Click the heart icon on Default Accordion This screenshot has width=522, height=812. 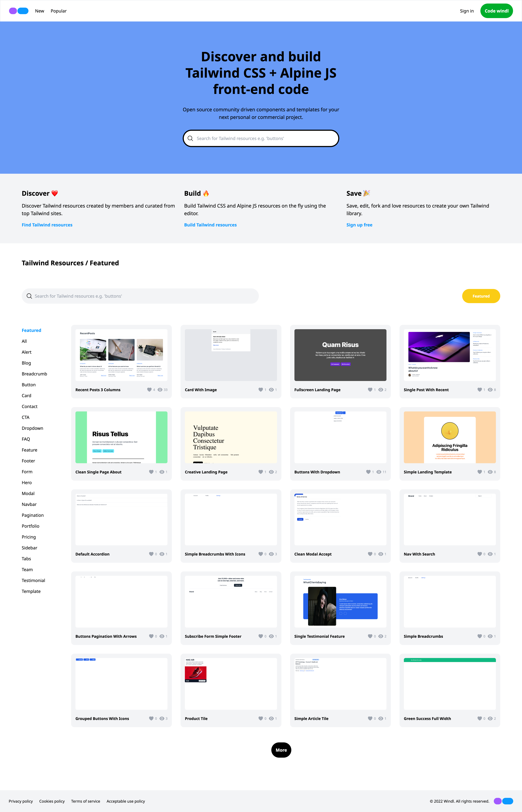151,554
